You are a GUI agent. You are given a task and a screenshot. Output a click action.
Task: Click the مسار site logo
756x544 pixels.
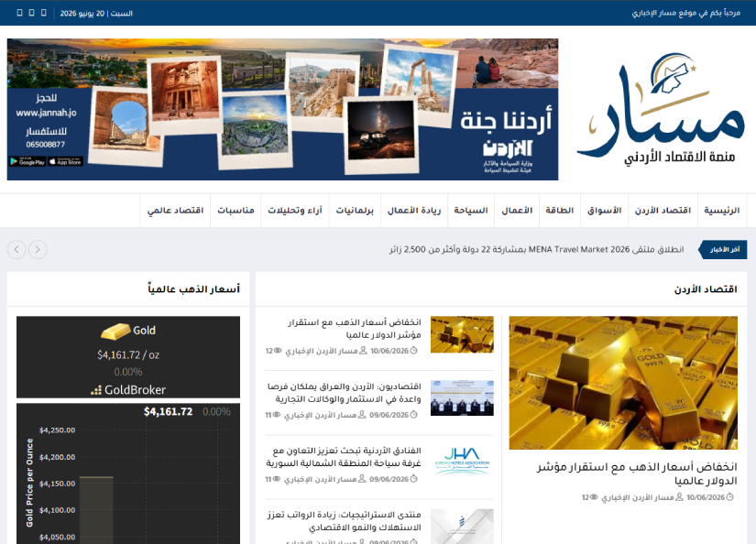661,109
